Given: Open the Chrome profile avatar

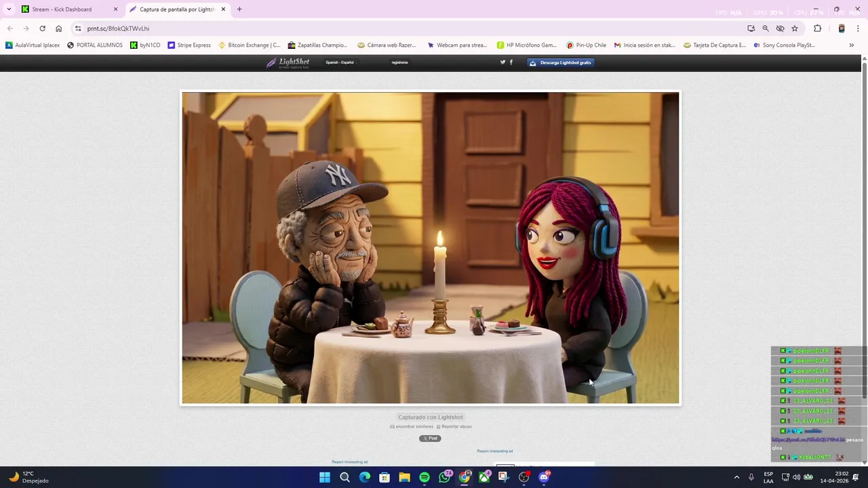Looking at the screenshot, I should 842,28.
